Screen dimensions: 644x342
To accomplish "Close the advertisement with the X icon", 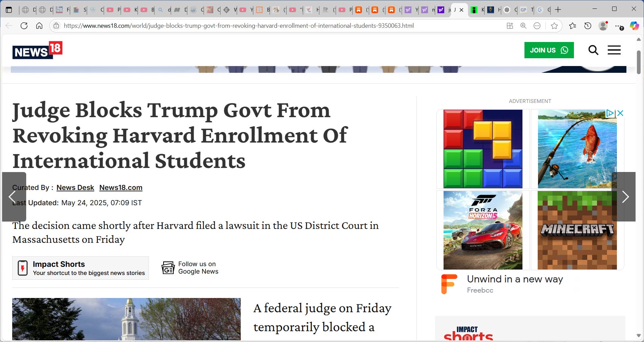I will [x=620, y=113].
